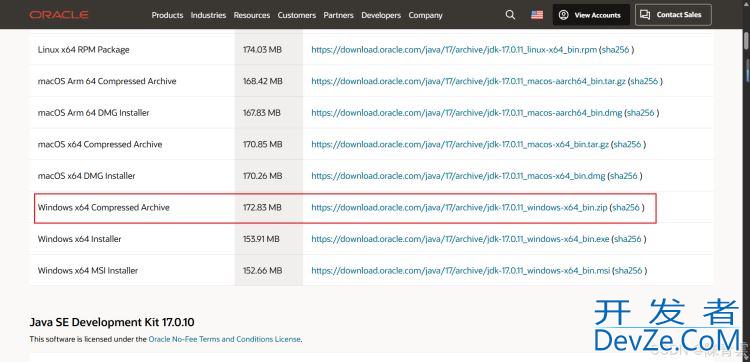This screenshot has width=750, height=362.
Task: Open sha256 for macOS aarch64 dmg
Action: (x=641, y=113)
